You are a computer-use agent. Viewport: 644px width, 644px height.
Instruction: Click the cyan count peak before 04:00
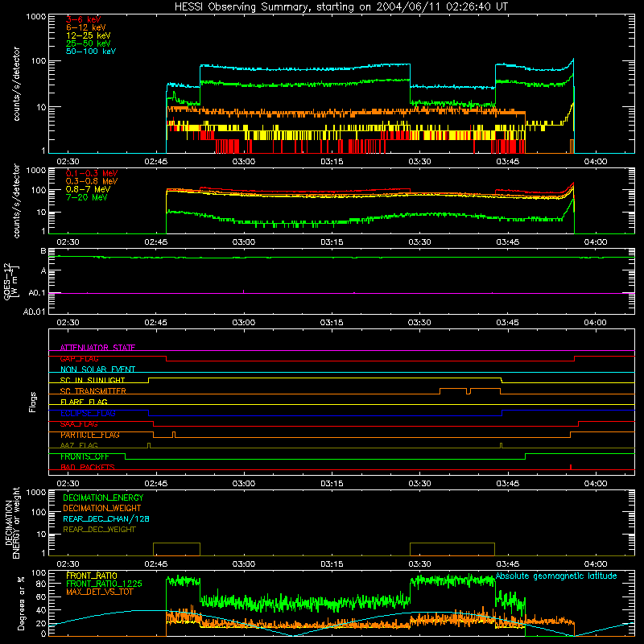[x=573, y=60]
